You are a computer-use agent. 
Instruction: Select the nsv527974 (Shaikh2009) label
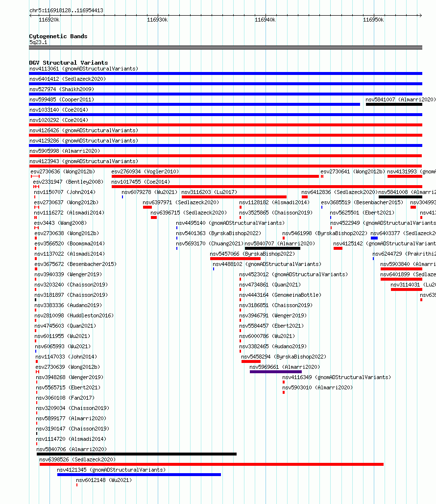click(62, 89)
